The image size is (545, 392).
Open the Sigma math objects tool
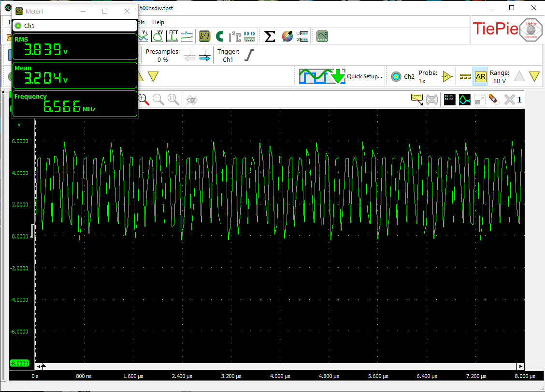point(270,36)
